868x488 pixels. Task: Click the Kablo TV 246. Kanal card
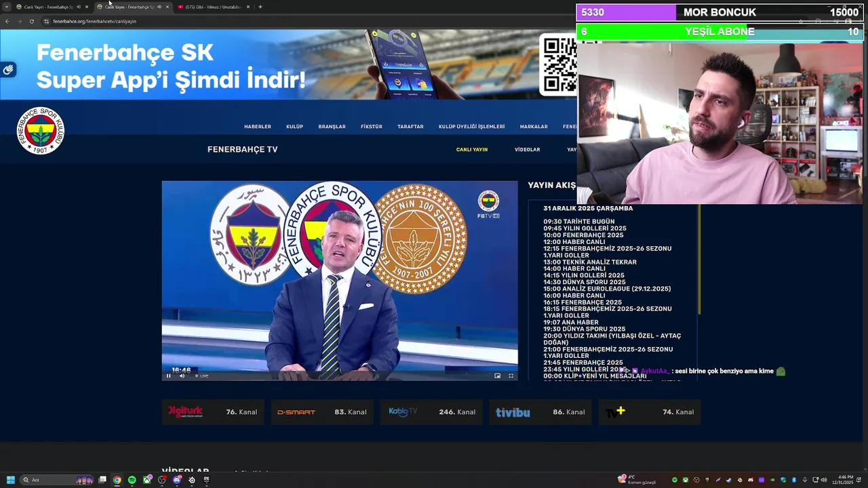(x=431, y=412)
